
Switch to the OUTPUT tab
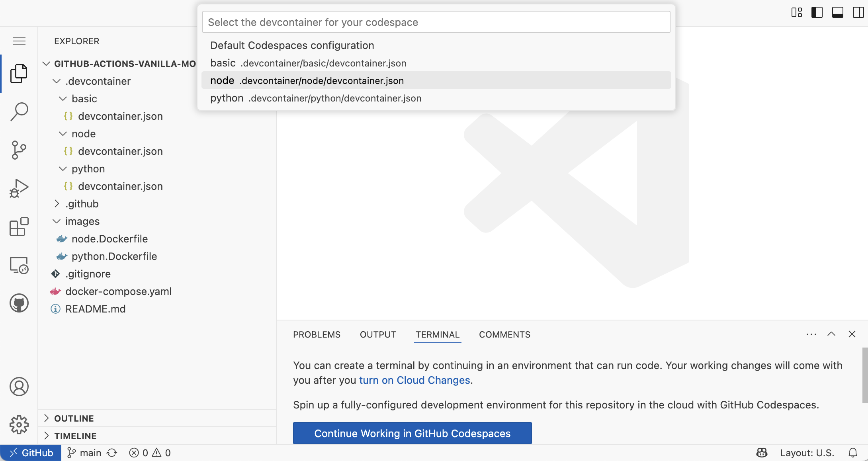[377, 334]
